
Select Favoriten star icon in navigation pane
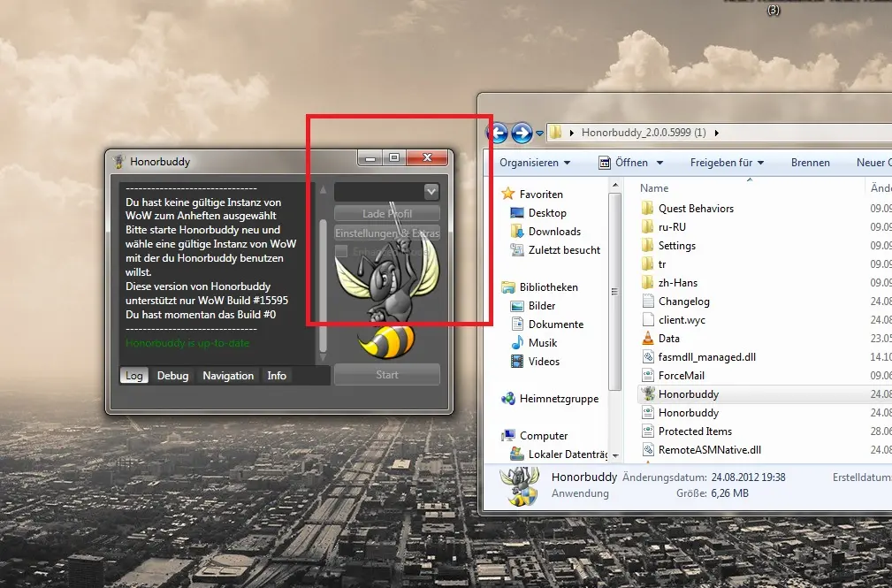508,195
